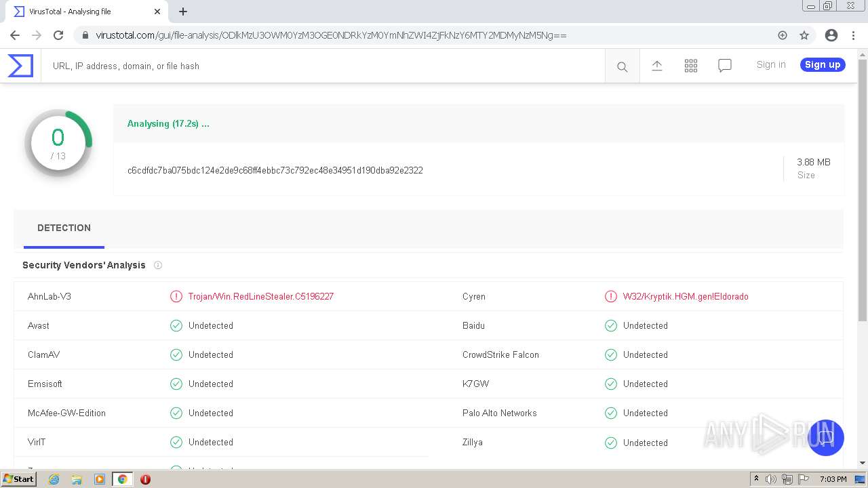Click the CrowdStrike Falcon undetected checkmark icon
This screenshot has height=488, width=868.
click(x=611, y=354)
